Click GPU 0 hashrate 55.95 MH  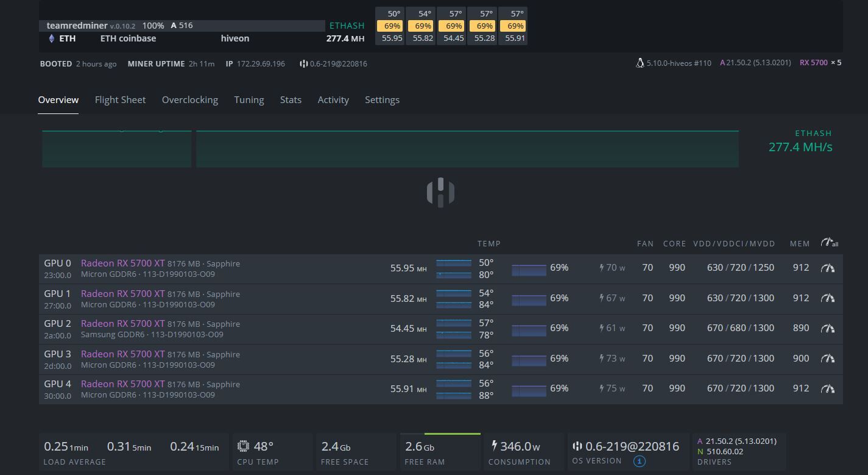click(408, 268)
